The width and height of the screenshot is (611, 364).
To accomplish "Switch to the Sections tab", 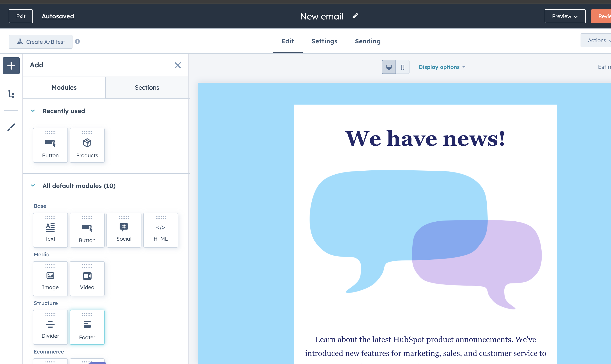I will click(x=147, y=87).
